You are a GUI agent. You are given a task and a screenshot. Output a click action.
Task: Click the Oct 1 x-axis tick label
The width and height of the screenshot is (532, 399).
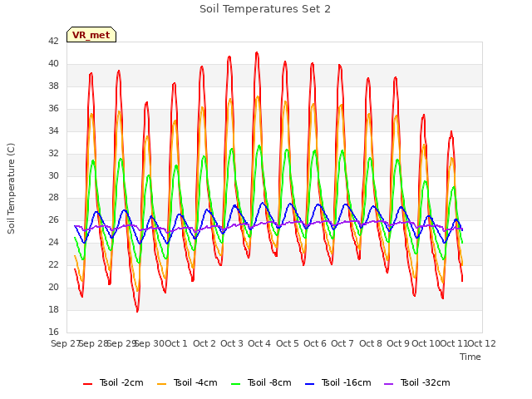[176, 343]
